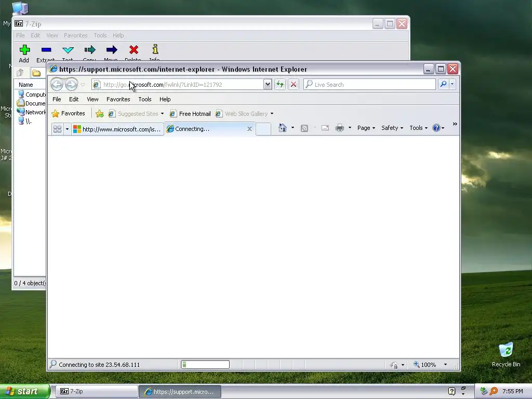Open the Recycle Bin desktop icon
Viewport: 532px width, 399px height.
pyautogui.click(x=506, y=355)
